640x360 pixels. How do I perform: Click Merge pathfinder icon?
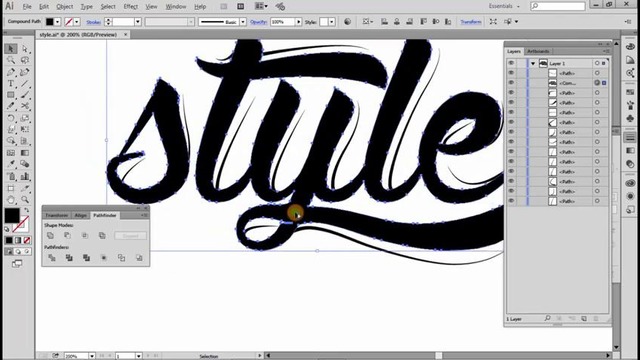coord(86,258)
